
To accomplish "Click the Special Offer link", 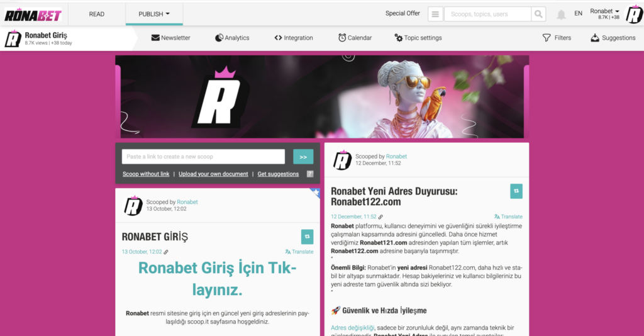I will tap(402, 14).
